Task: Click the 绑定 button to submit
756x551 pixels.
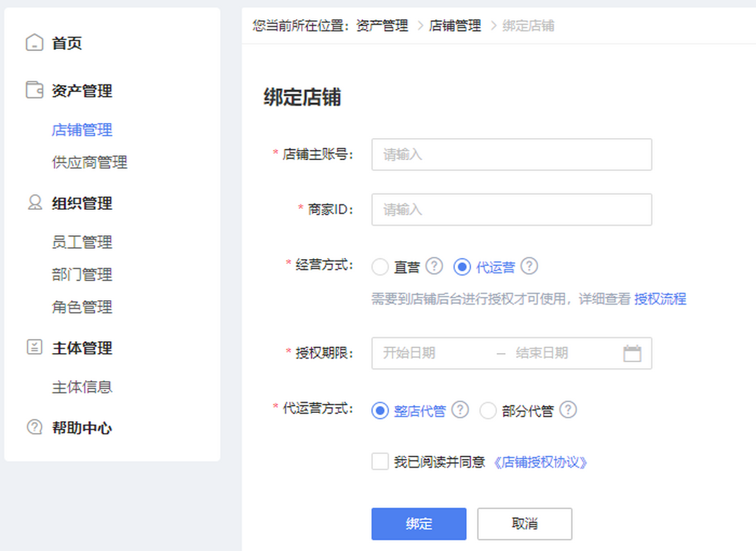Action: click(418, 524)
